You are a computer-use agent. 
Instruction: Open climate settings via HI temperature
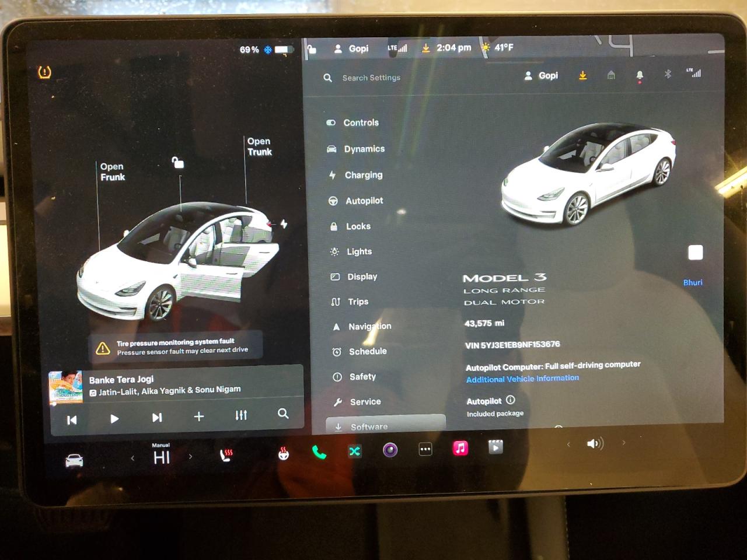(x=162, y=457)
